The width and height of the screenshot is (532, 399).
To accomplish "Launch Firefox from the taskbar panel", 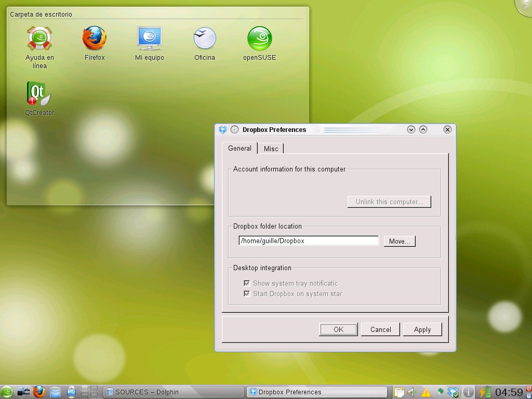I will [38, 392].
